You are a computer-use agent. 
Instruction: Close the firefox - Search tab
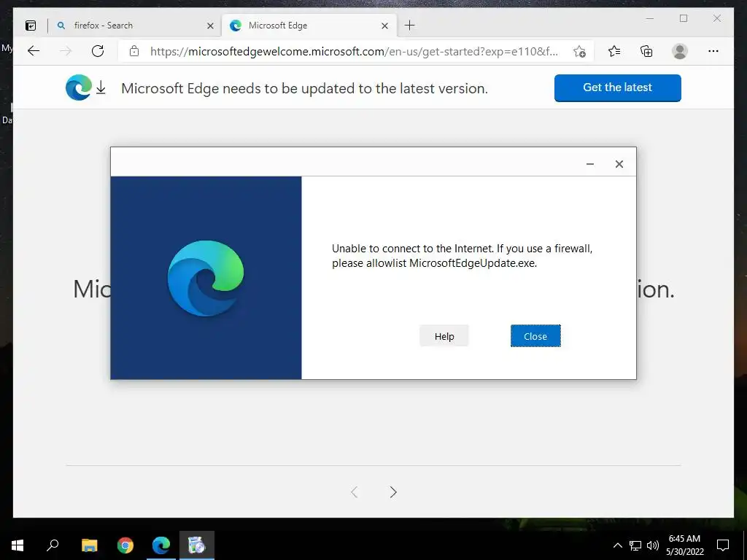pyautogui.click(x=210, y=26)
